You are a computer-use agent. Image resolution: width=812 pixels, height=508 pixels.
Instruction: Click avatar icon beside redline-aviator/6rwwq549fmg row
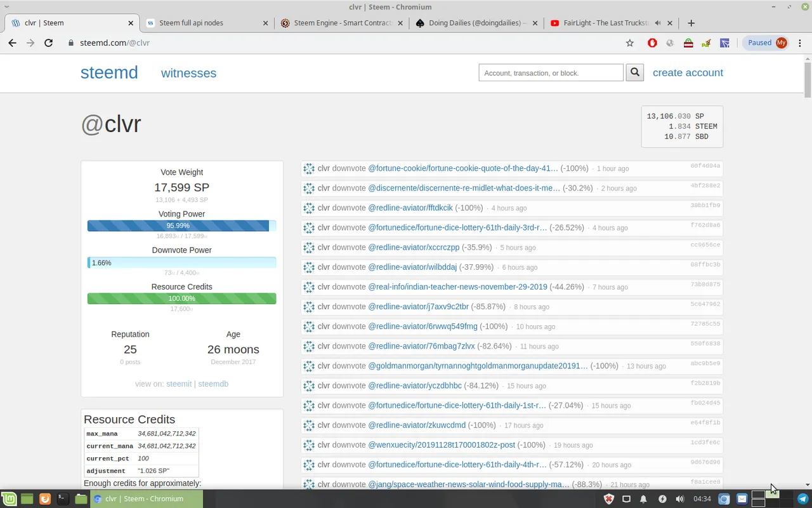309,326
